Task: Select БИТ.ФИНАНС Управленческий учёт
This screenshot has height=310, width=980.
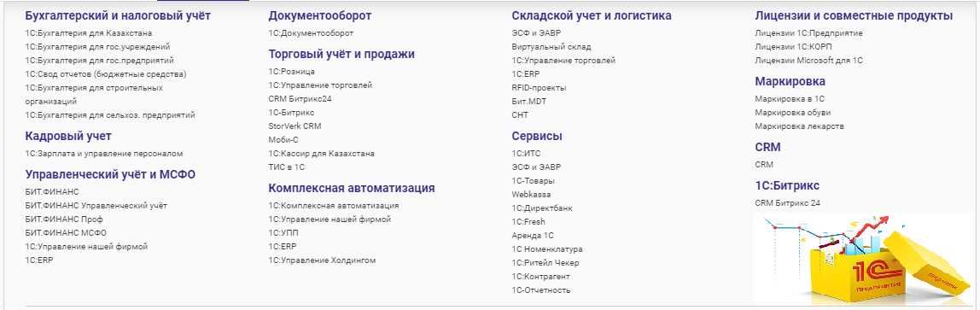Action: [96, 206]
